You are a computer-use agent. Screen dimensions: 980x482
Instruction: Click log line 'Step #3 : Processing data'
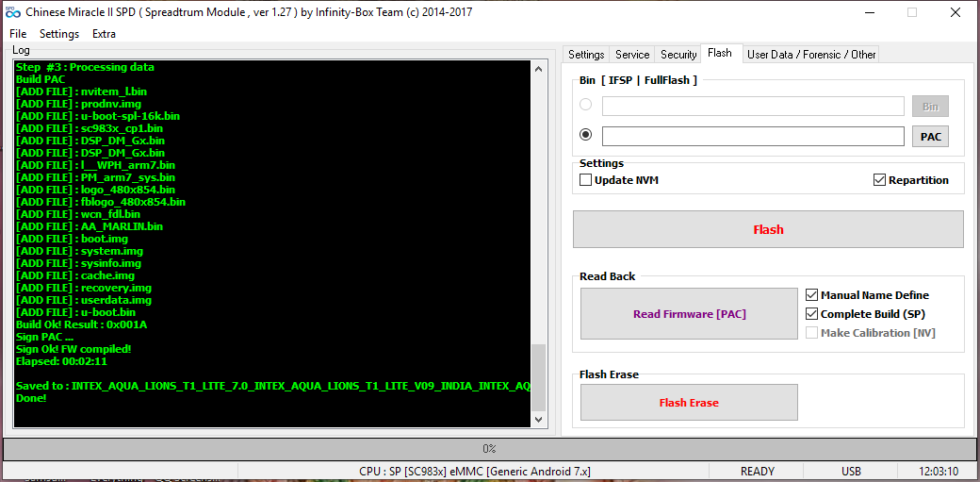(x=85, y=67)
